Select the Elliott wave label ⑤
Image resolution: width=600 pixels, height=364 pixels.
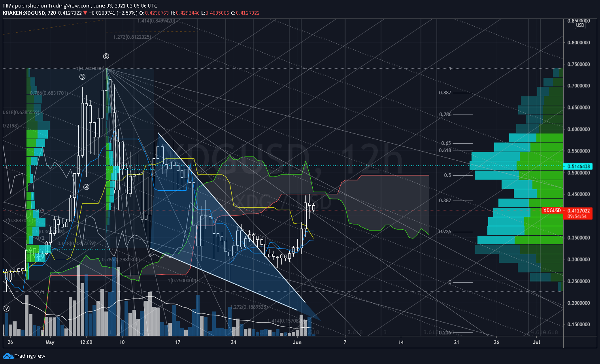point(106,56)
